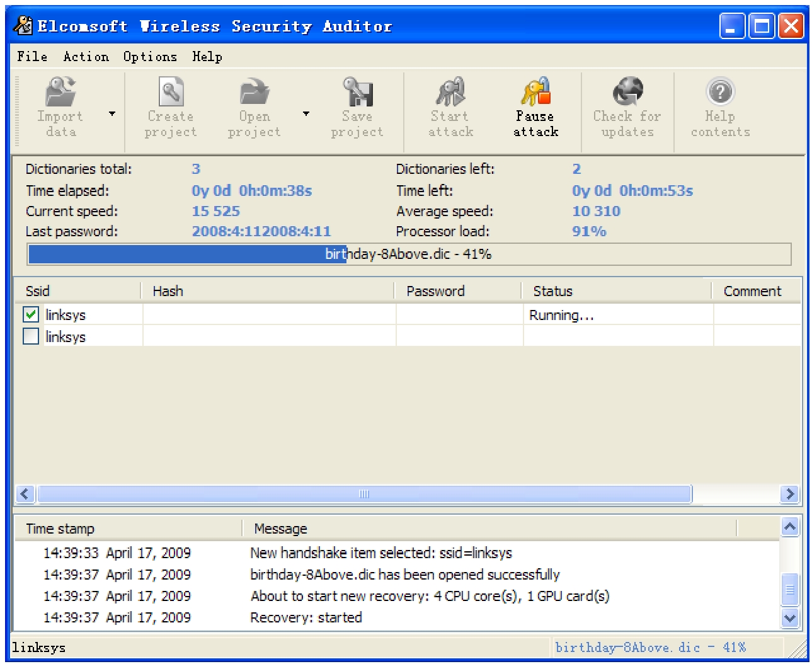Click the application icon in the title bar

[x=23, y=26]
